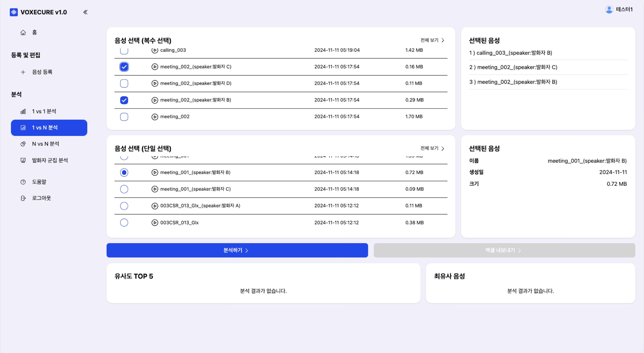The height and width of the screenshot is (353, 644).
Task: Open the N vs N 분석 menu
Action: [46, 144]
